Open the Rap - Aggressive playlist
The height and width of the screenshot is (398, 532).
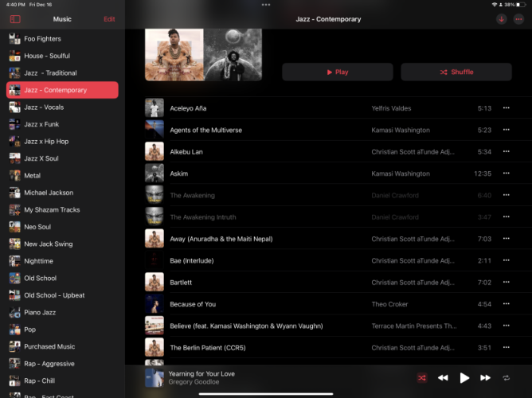pos(62,364)
